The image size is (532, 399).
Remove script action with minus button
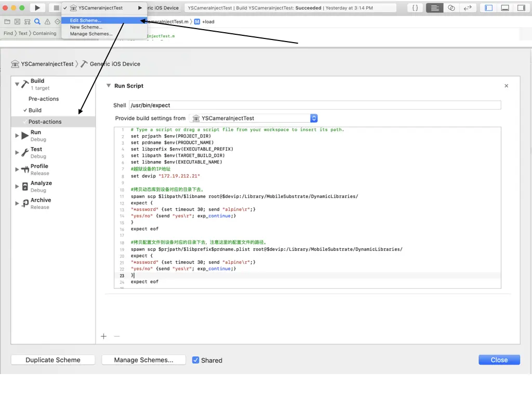[117, 336]
